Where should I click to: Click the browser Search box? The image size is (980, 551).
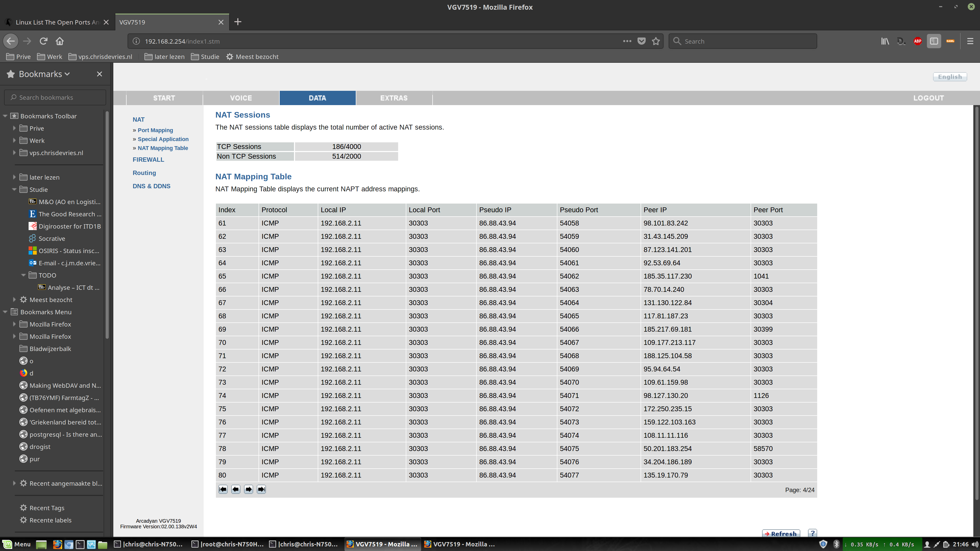[x=743, y=41]
